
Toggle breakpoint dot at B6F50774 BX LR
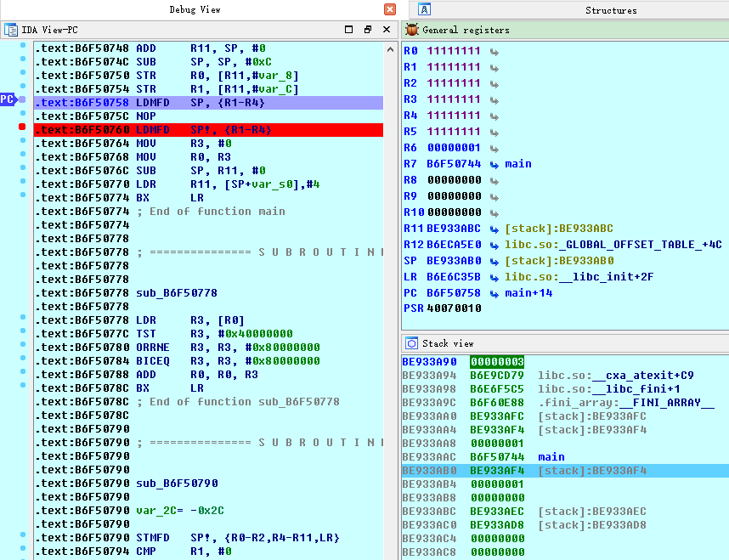[x=23, y=195]
